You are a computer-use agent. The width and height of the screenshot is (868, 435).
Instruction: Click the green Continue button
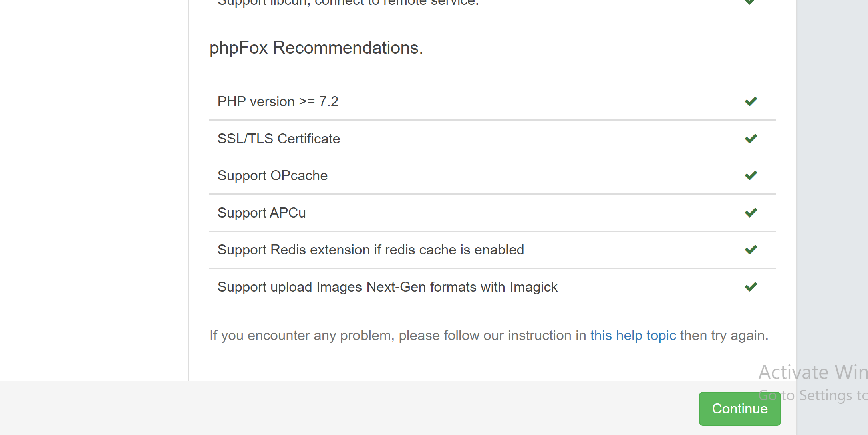coord(740,409)
